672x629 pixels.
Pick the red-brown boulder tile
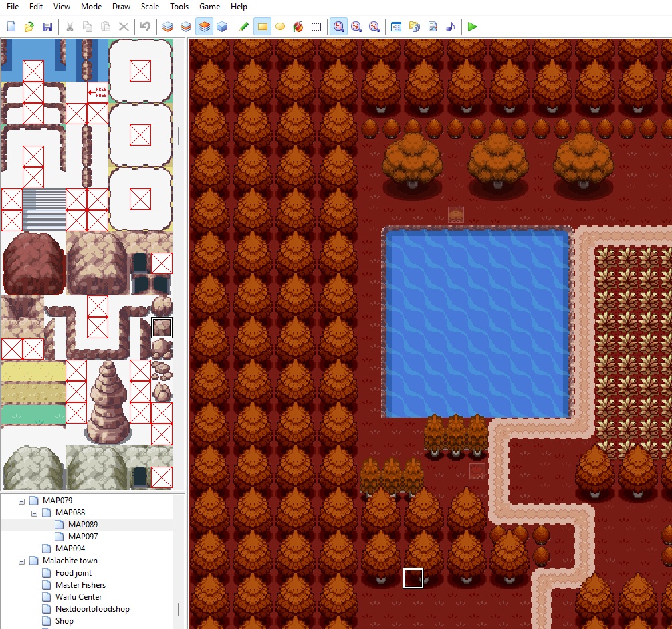(x=33, y=264)
